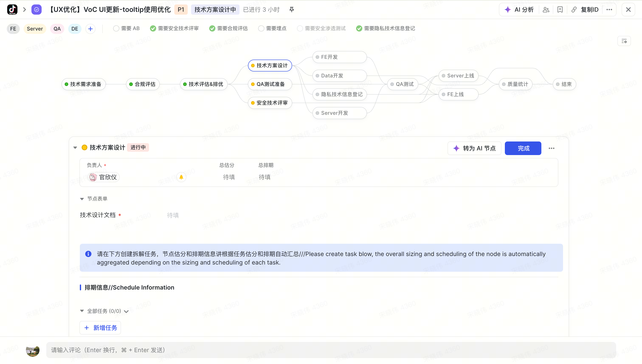Select the 隐私技术信息登记 workflow node
Image resolution: width=642 pixels, height=364 pixels.
339,94
